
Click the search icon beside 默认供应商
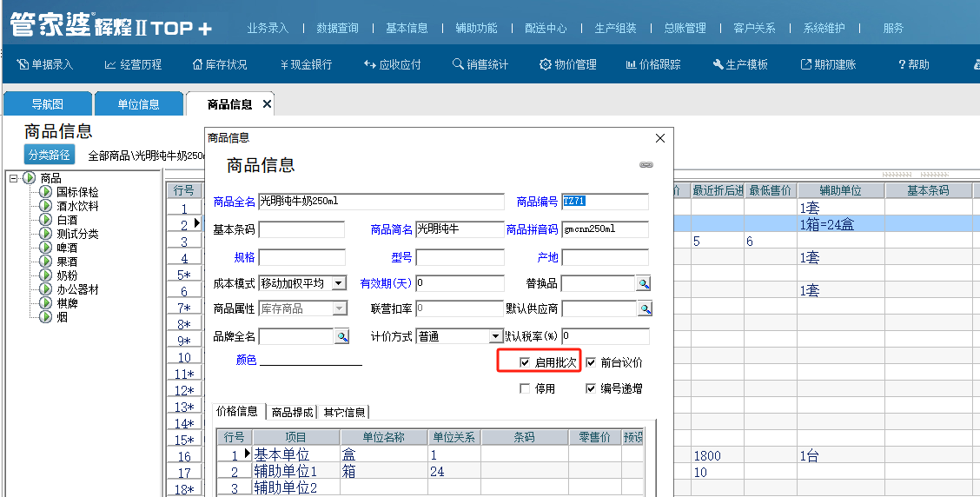click(x=645, y=308)
